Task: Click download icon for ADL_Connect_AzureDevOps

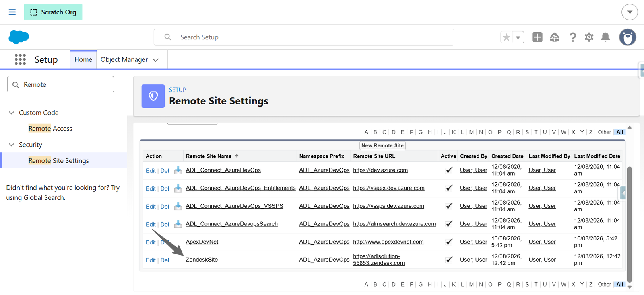Action: point(178,170)
